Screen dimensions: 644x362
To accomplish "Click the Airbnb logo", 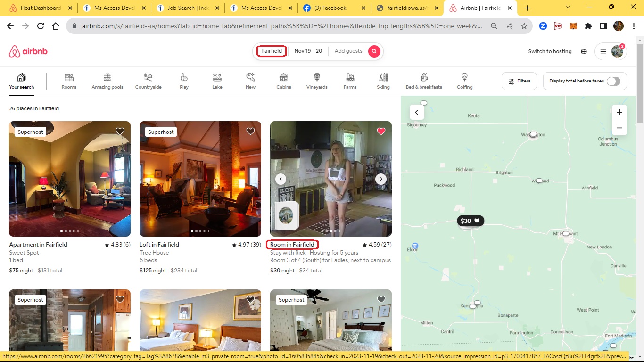I will tap(28, 51).
